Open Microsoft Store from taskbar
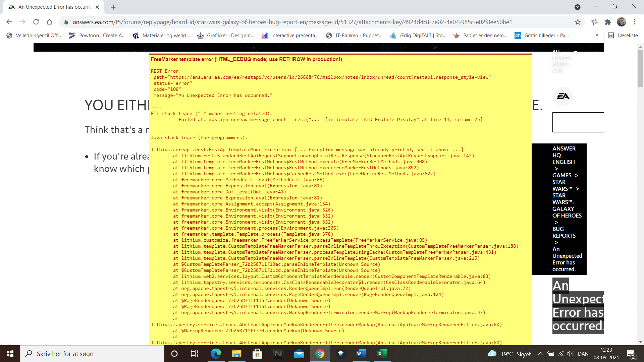Viewport: 644px width, 362px height. pyautogui.click(x=257, y=354)
